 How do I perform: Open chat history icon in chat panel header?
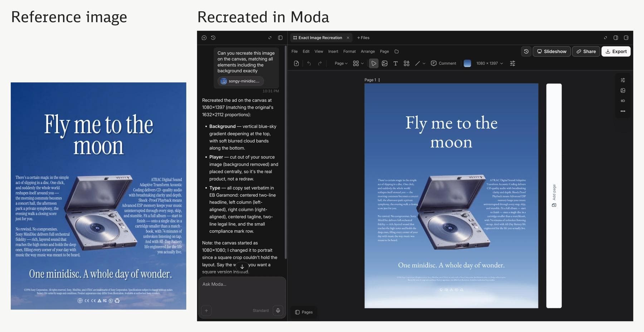click(213, 38)
